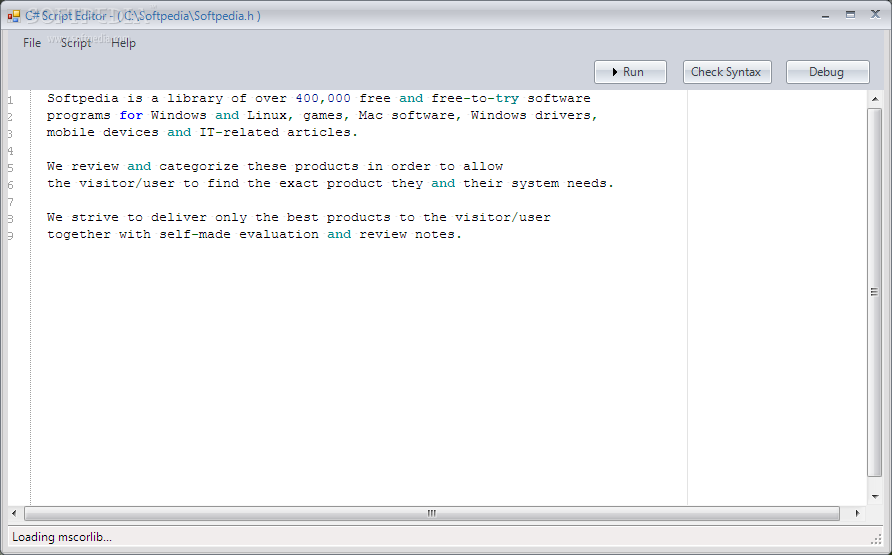Click the number '400,000' in the editor
Viewport: 892px width, 555px height.
(x=323, y=98)
